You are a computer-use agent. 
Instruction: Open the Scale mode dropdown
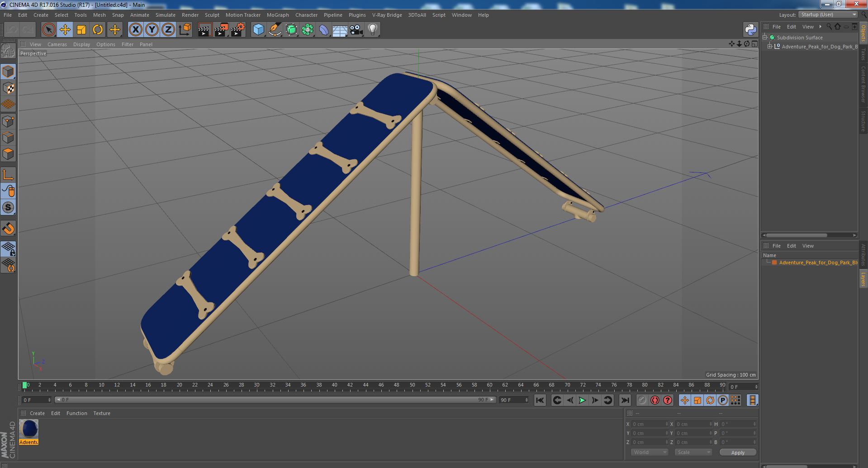[693, 452]
